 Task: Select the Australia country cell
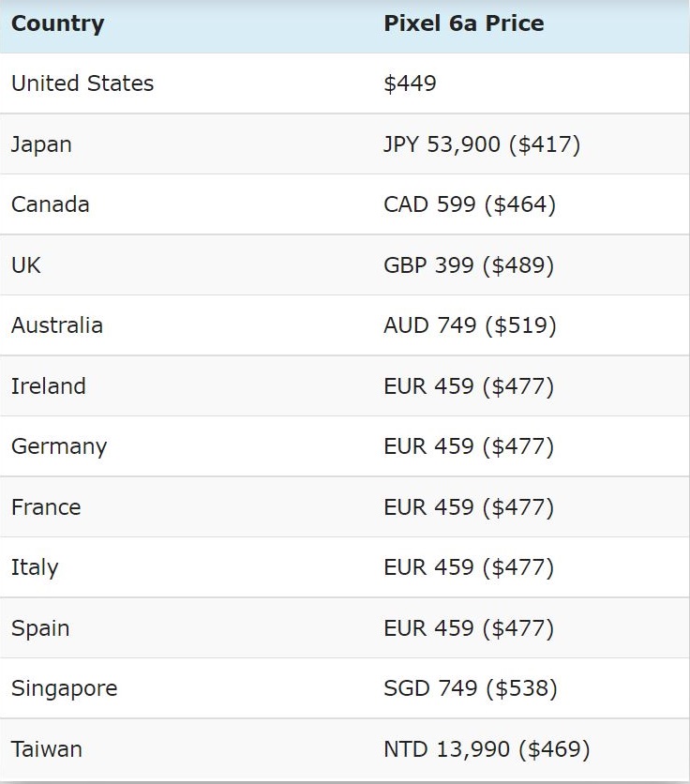[x=57, y=325]
